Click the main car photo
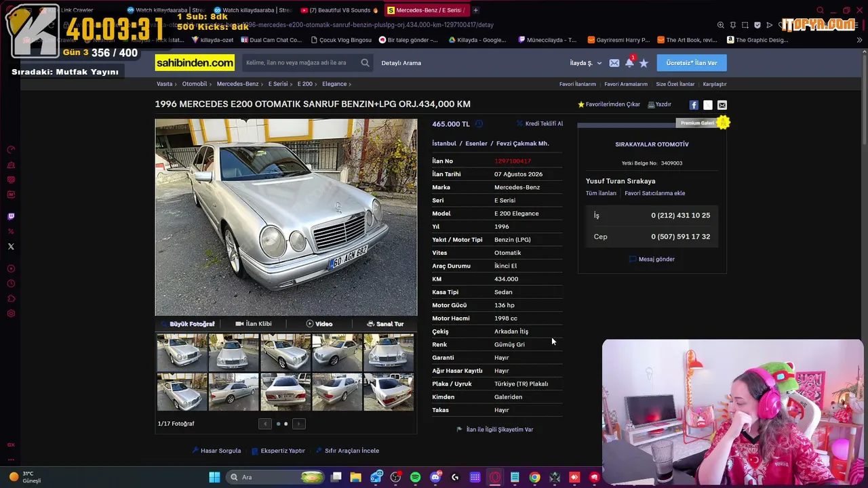The image size is (868, 488). tap(286, 218)
